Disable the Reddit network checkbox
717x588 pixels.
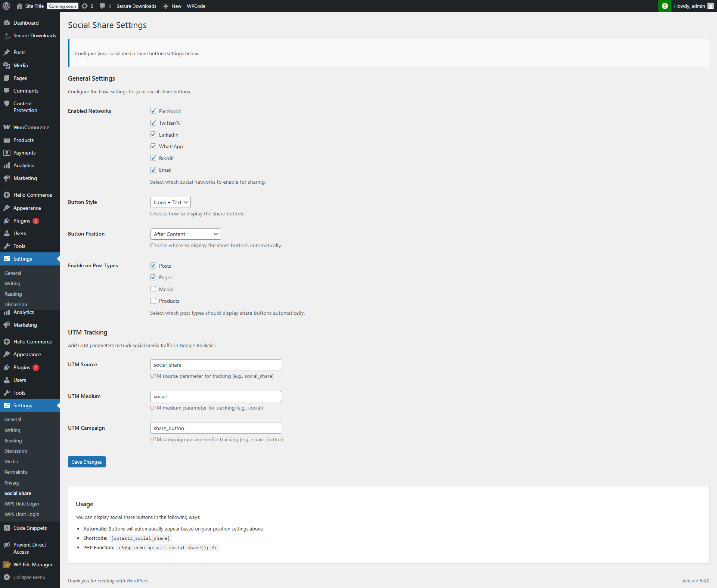[x=153, y=158]
